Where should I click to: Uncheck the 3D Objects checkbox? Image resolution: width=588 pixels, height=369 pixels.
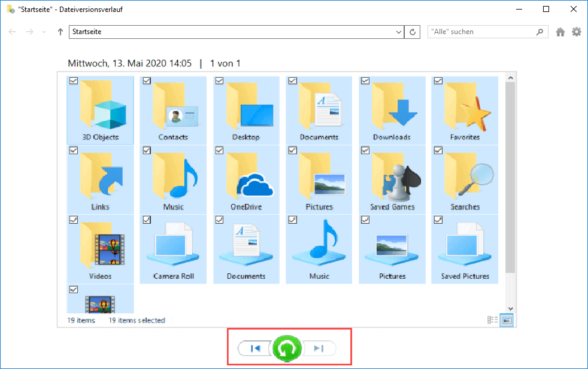pos(74,81)
